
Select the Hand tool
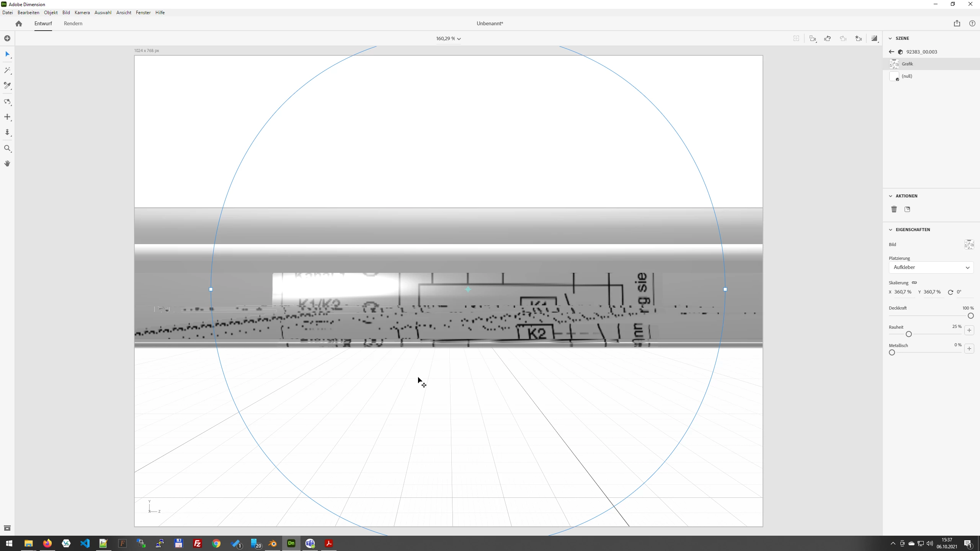point(7,164)
